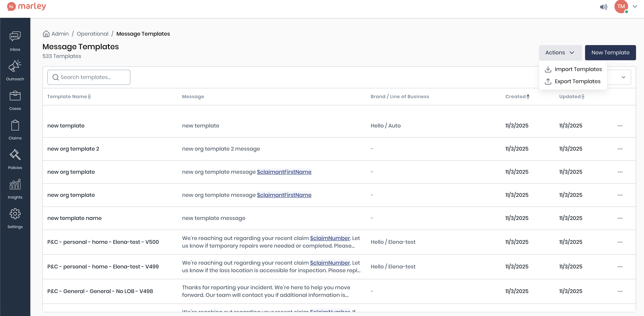Click the New Template button
The image size is (644, 316).
coord(610,52)
